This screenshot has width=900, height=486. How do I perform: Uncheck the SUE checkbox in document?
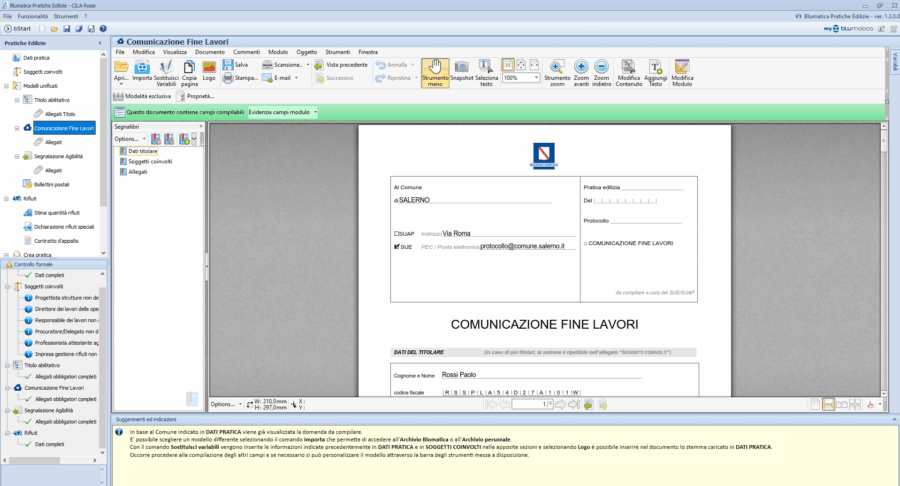pos(397,245)
